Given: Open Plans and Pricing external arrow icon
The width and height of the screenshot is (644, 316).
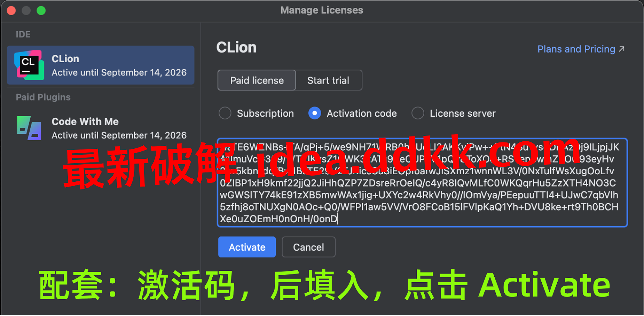Looking at the screenshot, I should coord(622,49).
